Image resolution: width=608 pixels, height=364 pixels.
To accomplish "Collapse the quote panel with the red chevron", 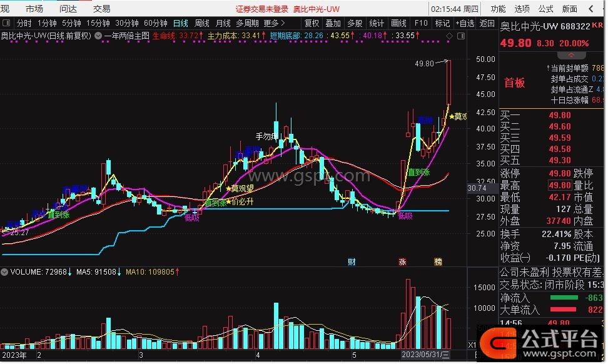I will click(571, 56).
